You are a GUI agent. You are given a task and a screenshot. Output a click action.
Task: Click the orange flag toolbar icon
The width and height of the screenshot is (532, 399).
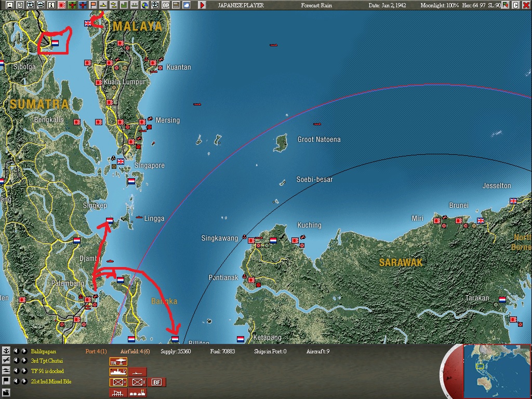93,5
